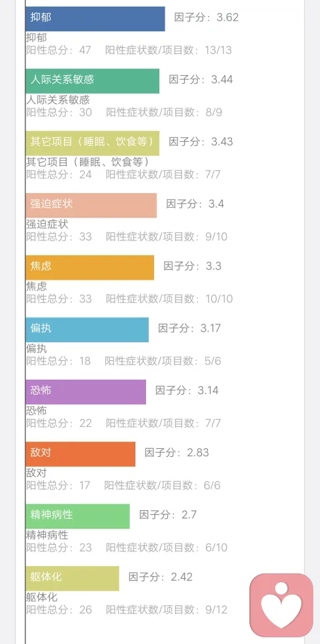Click the light green 精神病性 bar
Screen dimensions: 320x644
[x=78, y=516]
